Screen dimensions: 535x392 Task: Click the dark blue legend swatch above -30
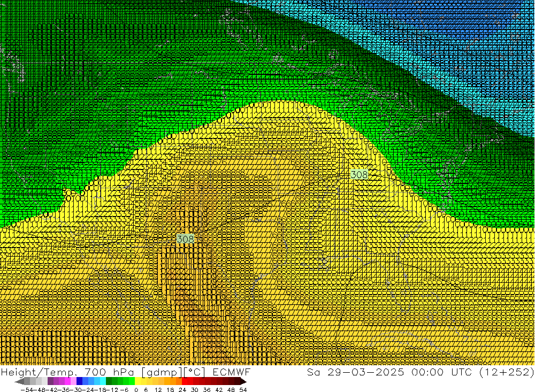(80, 381)
